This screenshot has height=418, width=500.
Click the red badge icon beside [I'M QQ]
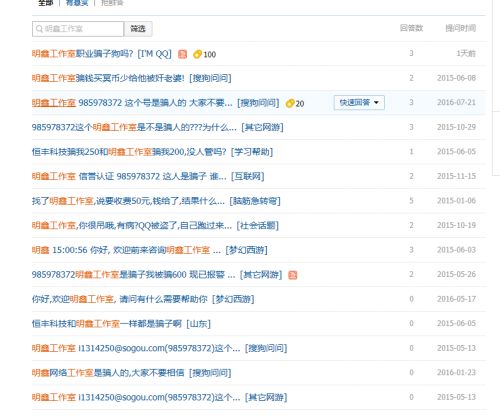[x=182, y=54]
